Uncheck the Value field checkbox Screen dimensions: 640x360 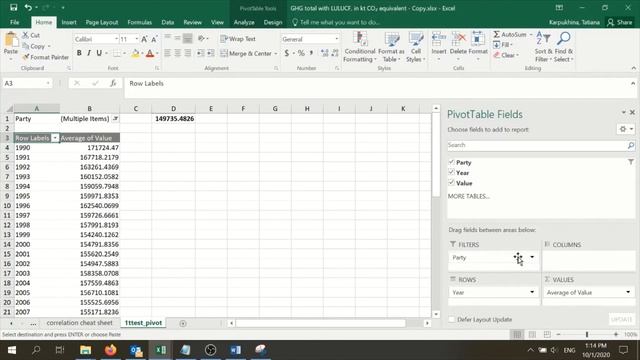click(451, 182)
